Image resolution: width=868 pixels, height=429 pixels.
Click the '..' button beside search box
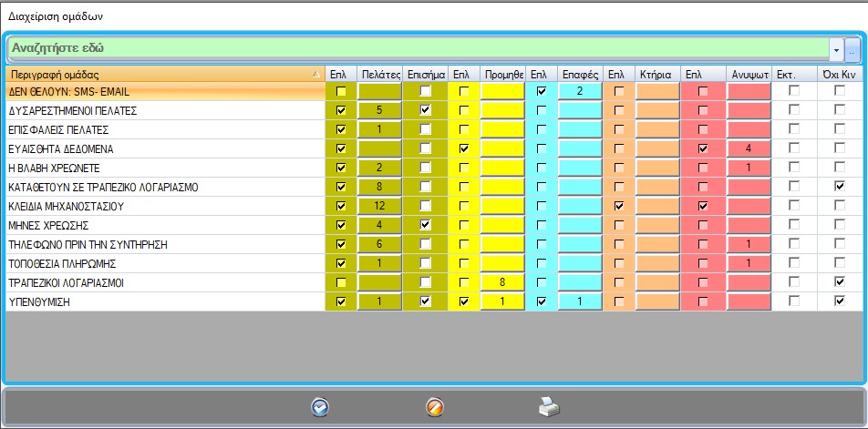[x=852, y=48]
